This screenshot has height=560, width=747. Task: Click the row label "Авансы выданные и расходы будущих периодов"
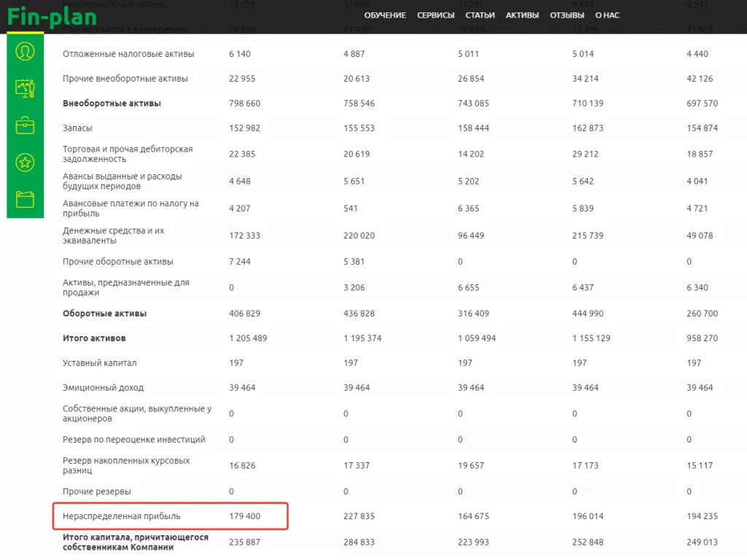coord(122,181)
